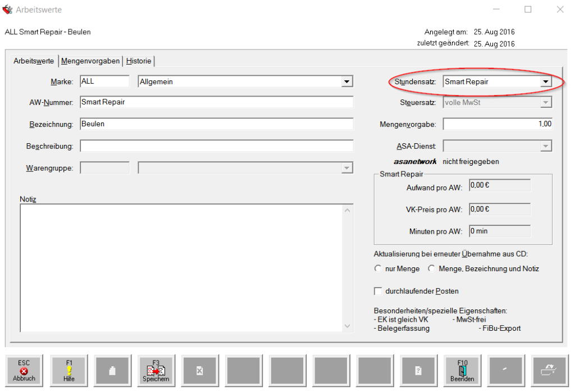The height and width of the screenshot is (392, 575).
Task: Select the 'nur Menge' radio option
Action: coord(378,268)
